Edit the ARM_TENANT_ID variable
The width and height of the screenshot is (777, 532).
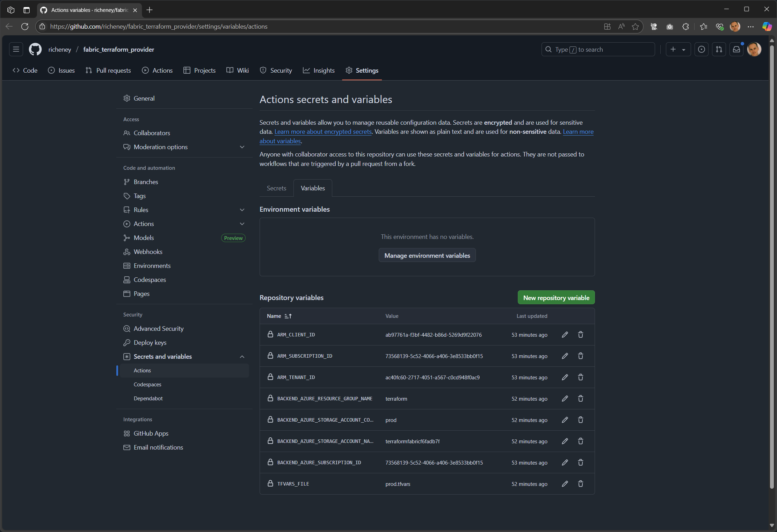(565, 377)
